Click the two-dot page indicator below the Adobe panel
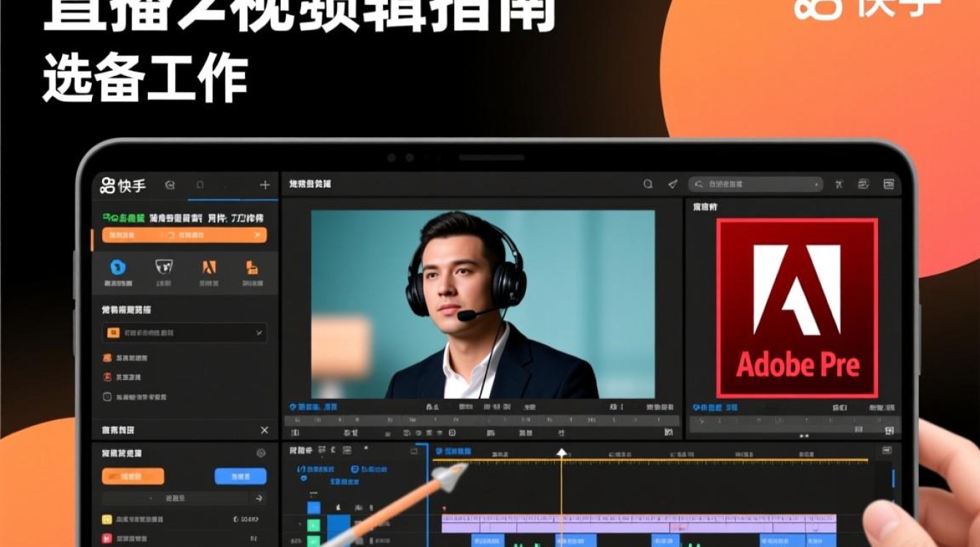The width and height of the screenshot is (980, 547). click(804, 436)
